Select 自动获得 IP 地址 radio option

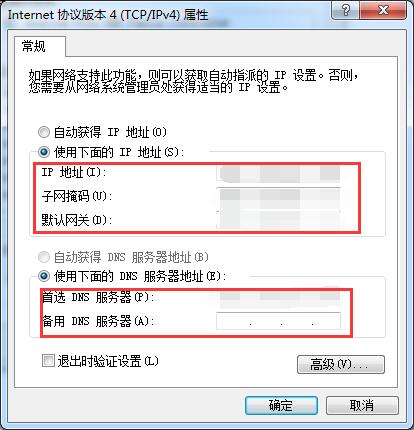point(44,132)
